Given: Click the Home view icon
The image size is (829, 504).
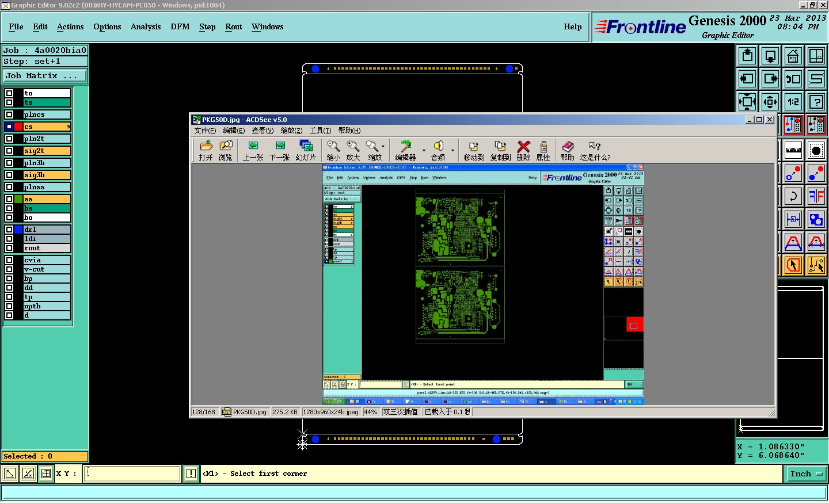Looking at the screenshot, I should (x=793, y=56).
